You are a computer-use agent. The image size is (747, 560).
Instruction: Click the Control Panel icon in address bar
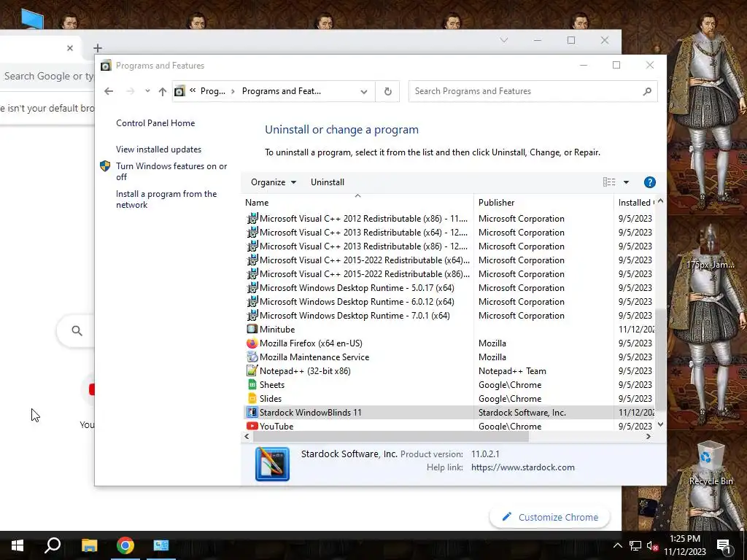pos(179,91)
